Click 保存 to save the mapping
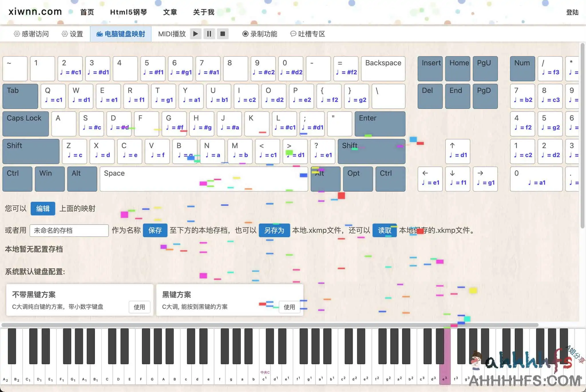The image size is (586, 392). tap(155, 230)
